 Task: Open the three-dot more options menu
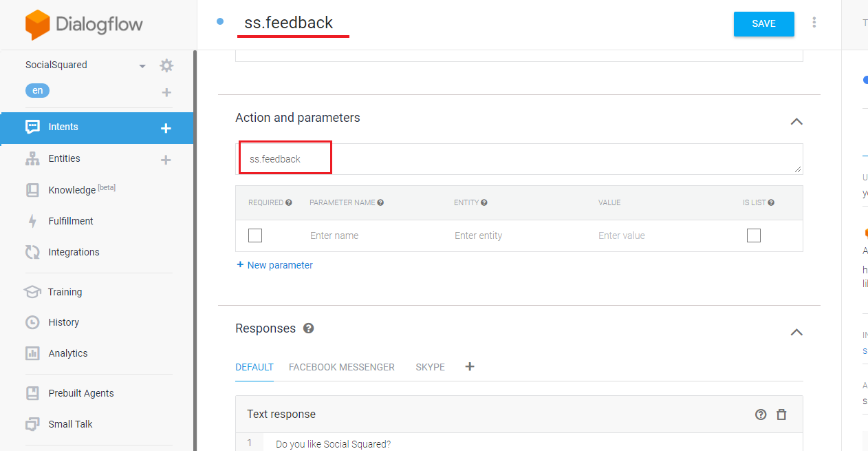(814, 23)
